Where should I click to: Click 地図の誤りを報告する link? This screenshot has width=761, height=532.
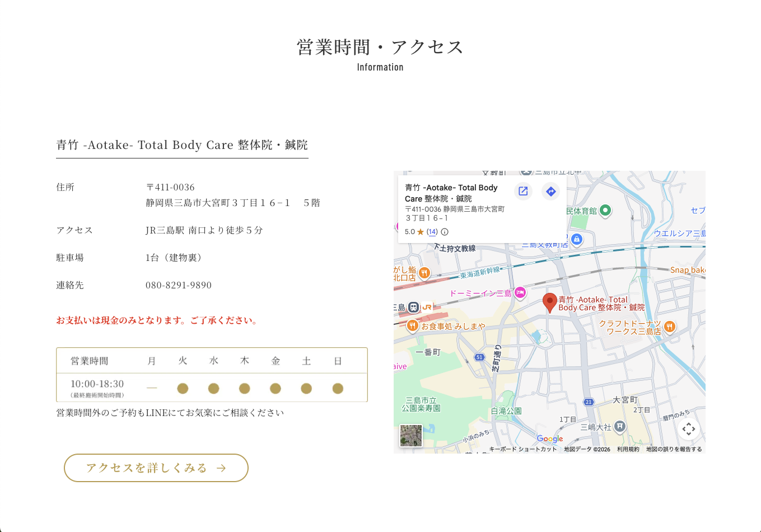click(674, 449)
